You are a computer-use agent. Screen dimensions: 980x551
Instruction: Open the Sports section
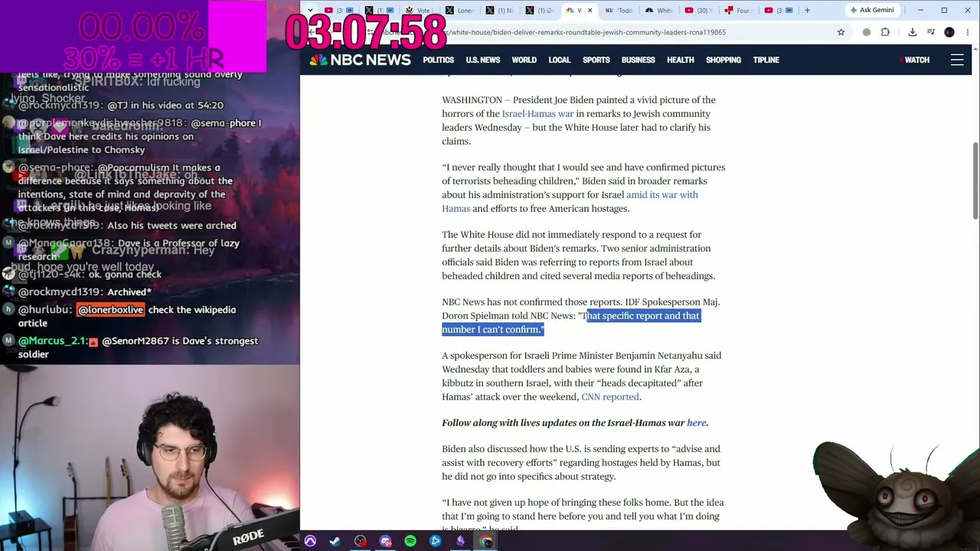596,60
